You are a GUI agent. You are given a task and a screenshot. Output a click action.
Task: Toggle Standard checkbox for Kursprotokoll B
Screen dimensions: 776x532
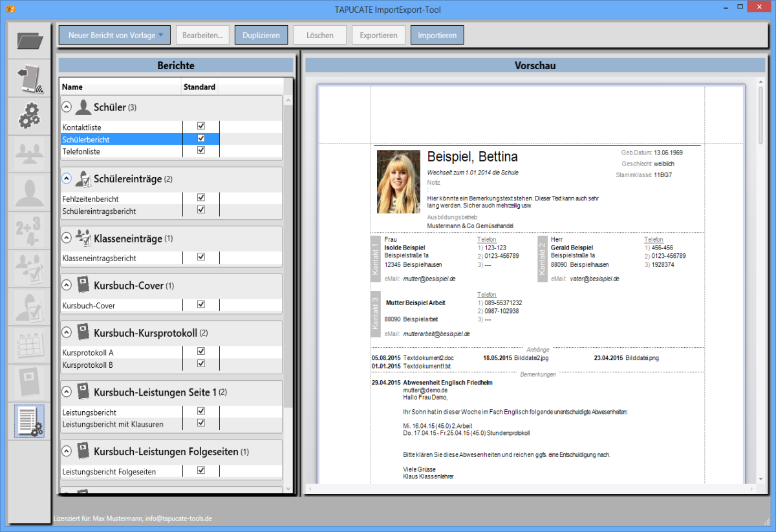[201, 364]
